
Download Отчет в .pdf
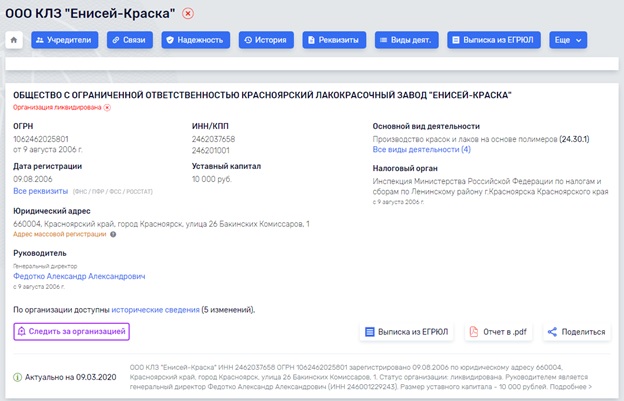[499, 332]
